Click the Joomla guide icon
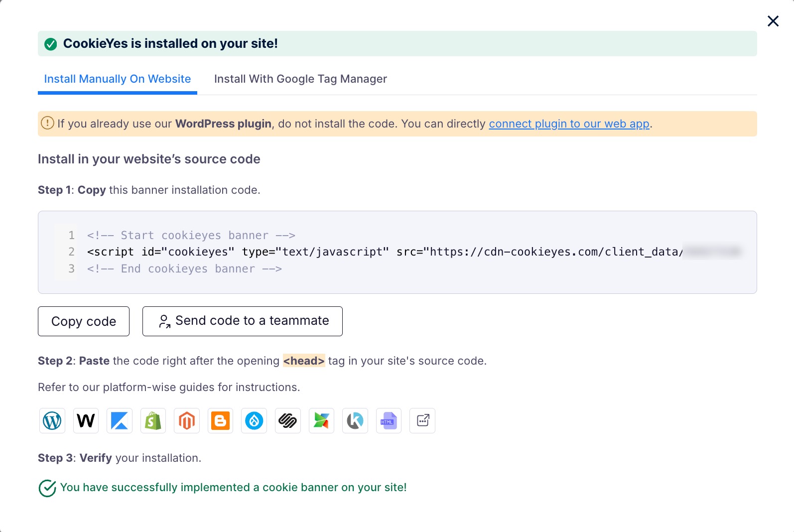 coord(321,421)
